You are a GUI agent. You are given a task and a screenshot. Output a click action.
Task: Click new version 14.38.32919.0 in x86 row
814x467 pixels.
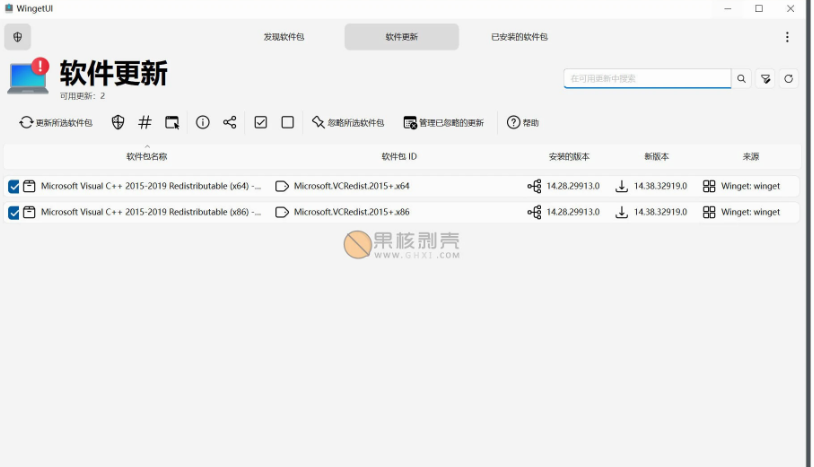(660, 212)
